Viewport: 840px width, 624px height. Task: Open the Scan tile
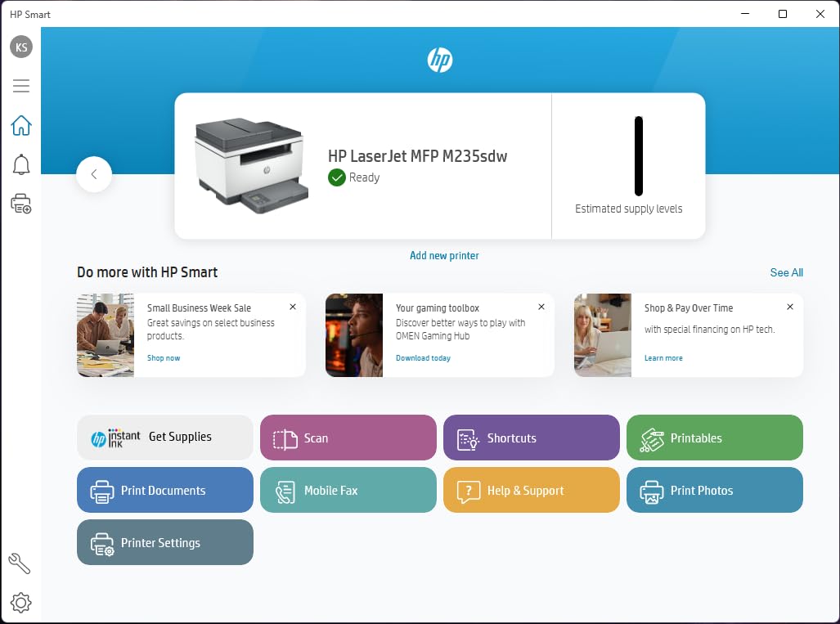(348, 438)
